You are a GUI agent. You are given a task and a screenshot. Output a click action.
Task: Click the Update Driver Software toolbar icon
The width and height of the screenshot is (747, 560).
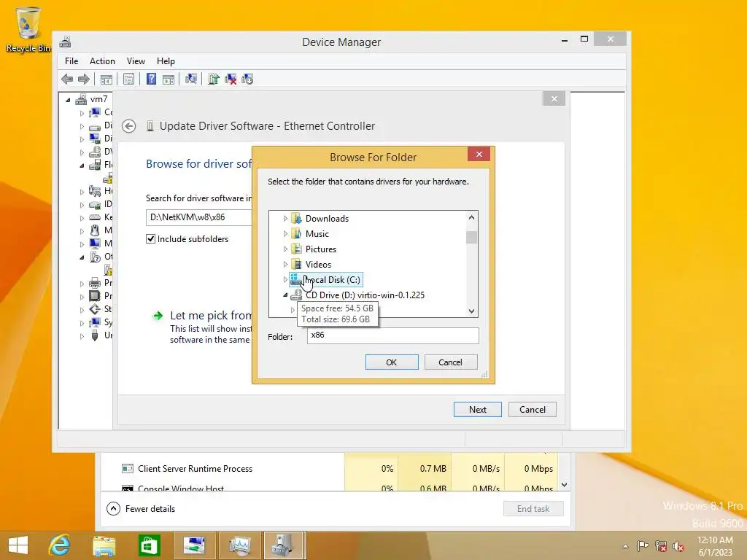tap(214, 79)
